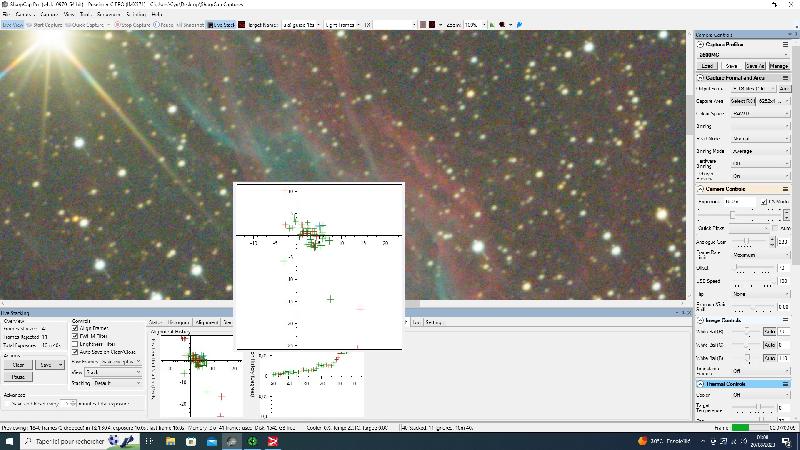
Task: Click the red reticule toolbar icon
Action: [x=502, y=24]
